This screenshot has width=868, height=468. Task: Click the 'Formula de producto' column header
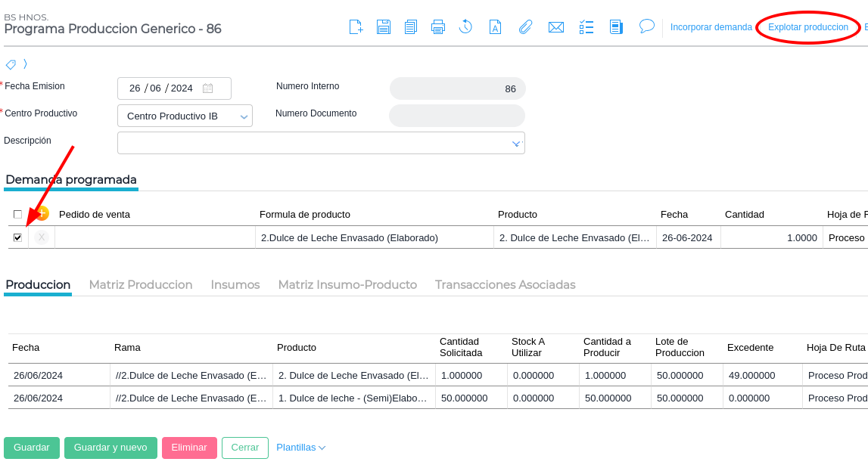[305, 214]
